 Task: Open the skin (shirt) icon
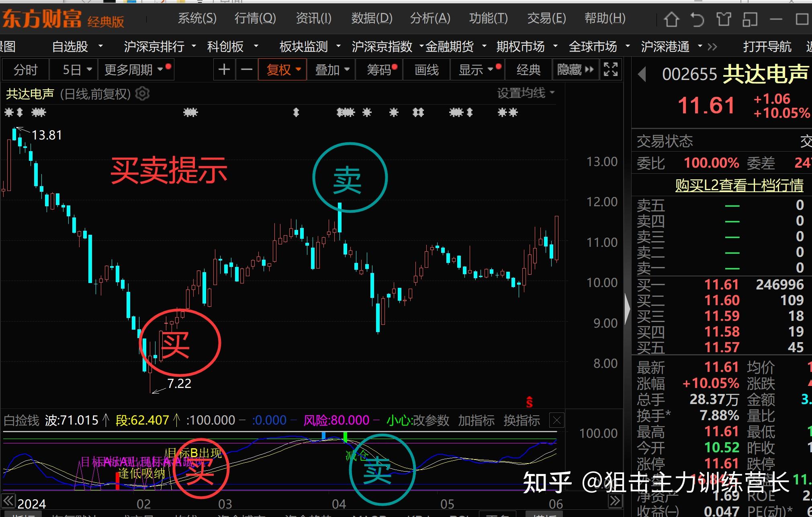[724, 19]
